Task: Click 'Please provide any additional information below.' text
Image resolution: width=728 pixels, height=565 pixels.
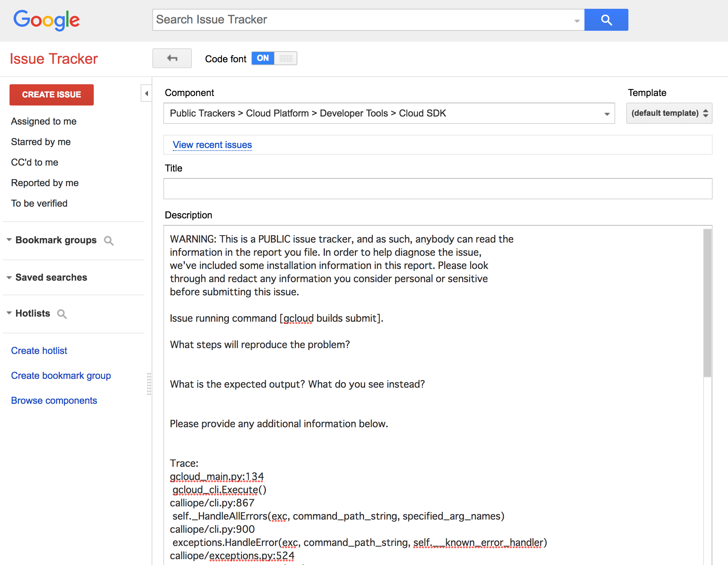Action: (x=279, y=424)
